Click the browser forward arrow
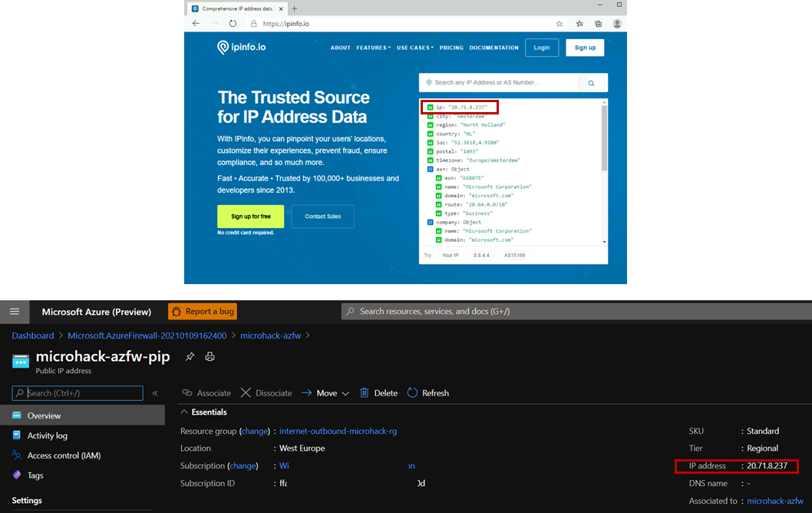812x513 pixels. pos(214,23)
